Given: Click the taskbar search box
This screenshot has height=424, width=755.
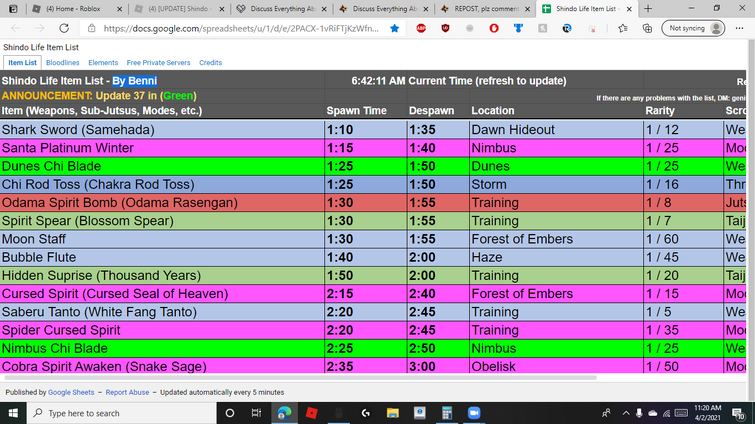Looking at the screenshot, I should (121, 413).
